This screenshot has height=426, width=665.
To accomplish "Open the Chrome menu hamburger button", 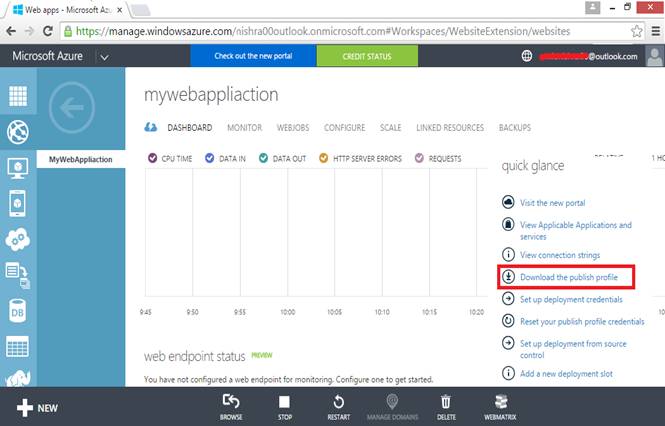I will pyautogui.click(x=656, y=31).
